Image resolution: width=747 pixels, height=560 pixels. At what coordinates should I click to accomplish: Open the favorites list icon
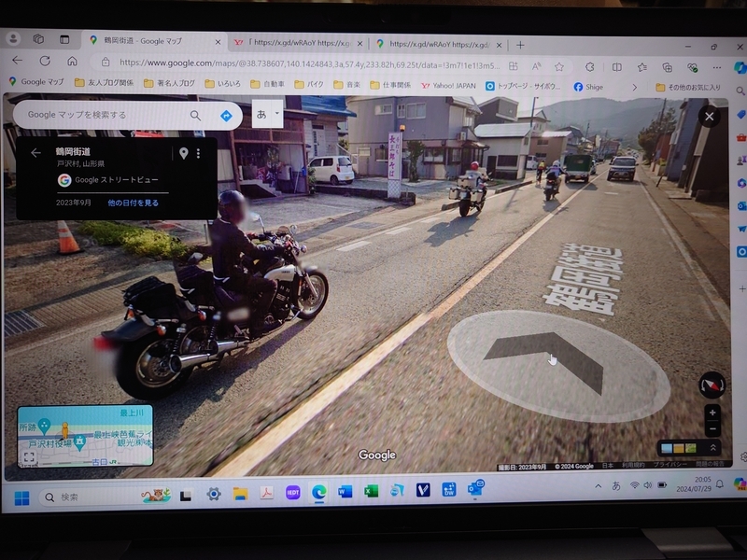[642, 67]
